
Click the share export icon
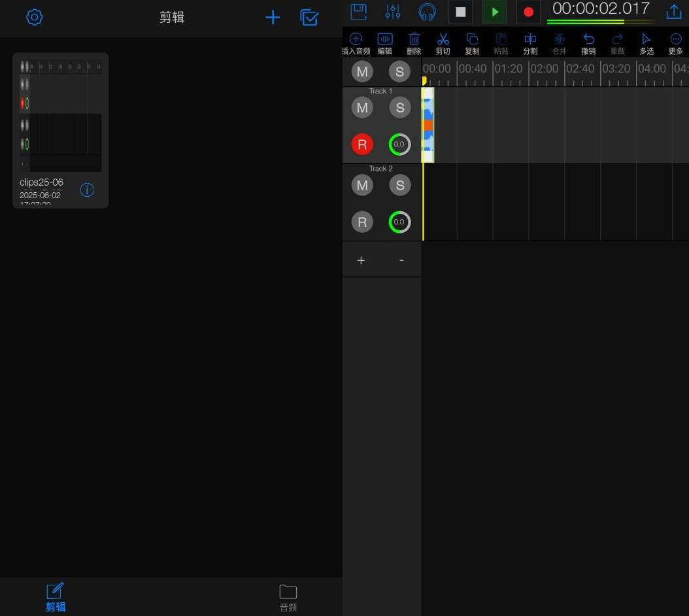pyautogui.click(x=673, y=12)
